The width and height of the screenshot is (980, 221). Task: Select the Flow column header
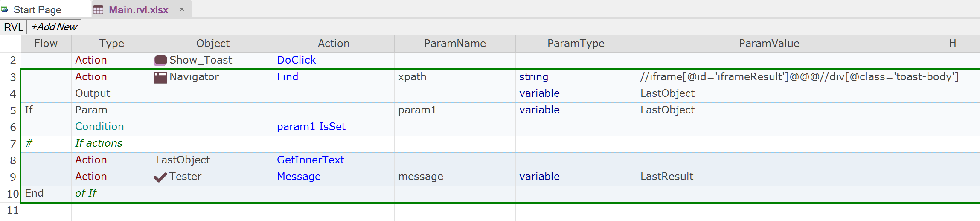point(46,44)
